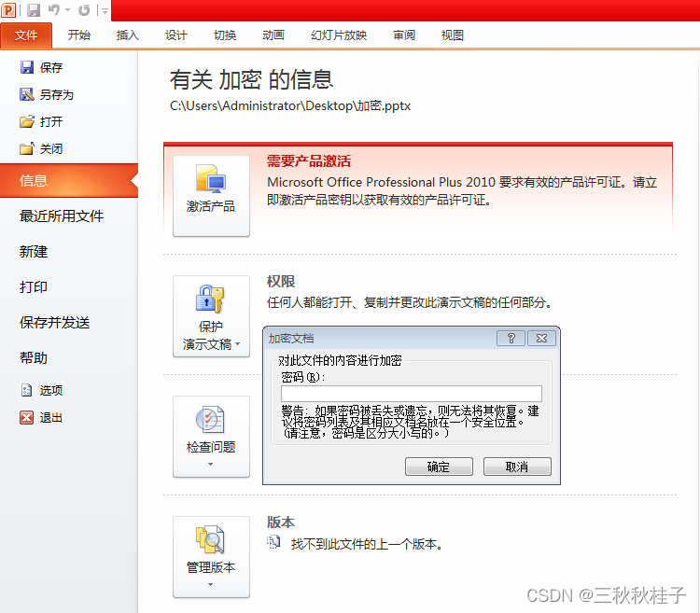Screen dimensions: 700x613
Task: Switch to the 切换 ribbon tab
Action: tap(225, 35)
